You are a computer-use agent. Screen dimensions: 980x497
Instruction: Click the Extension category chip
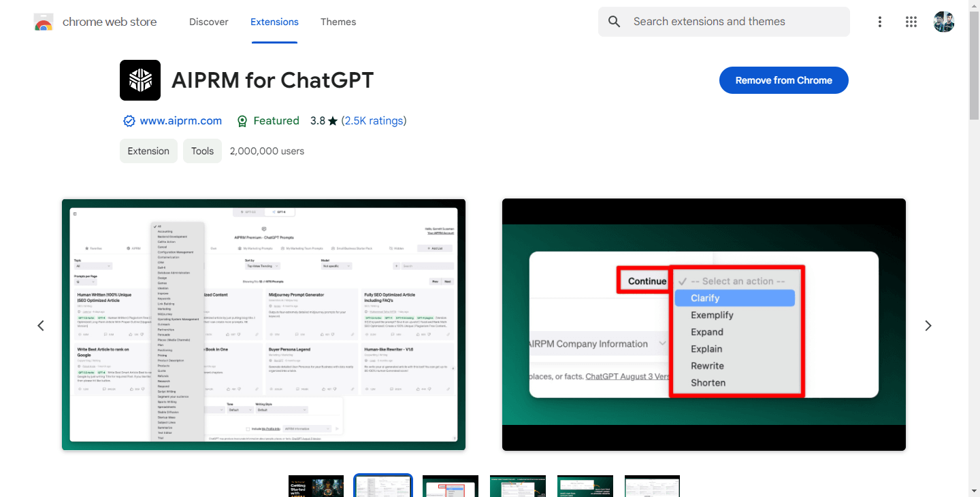click(x=148, y=151)
